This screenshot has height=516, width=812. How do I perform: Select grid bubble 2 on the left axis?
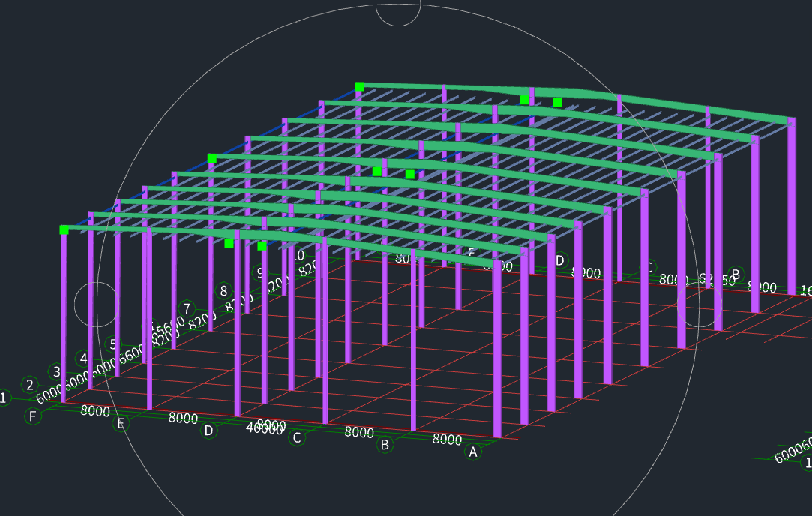29,385
